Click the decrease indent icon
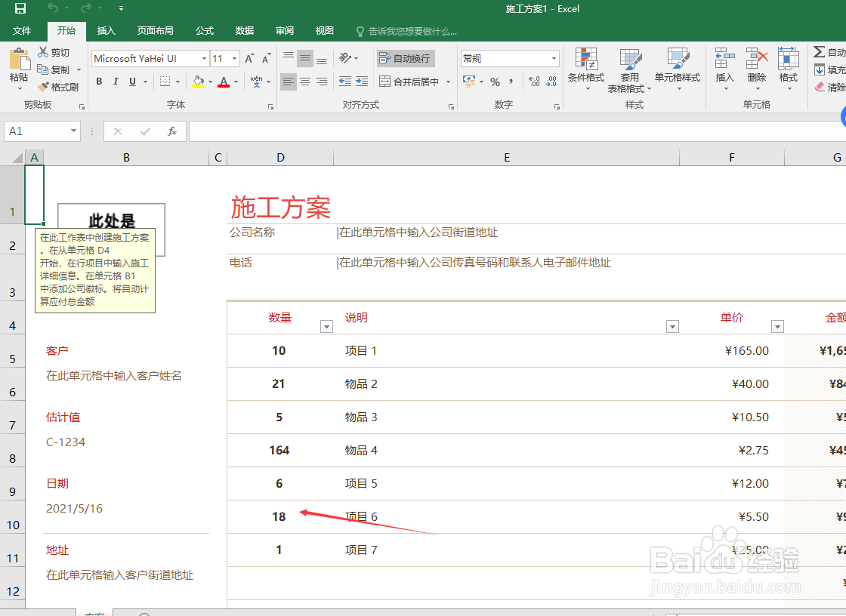 point(344,82)
